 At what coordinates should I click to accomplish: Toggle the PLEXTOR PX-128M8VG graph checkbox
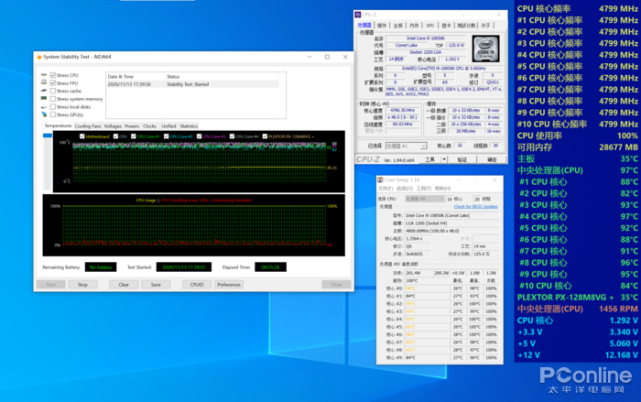pyautogui.click(x=265, y=137)
